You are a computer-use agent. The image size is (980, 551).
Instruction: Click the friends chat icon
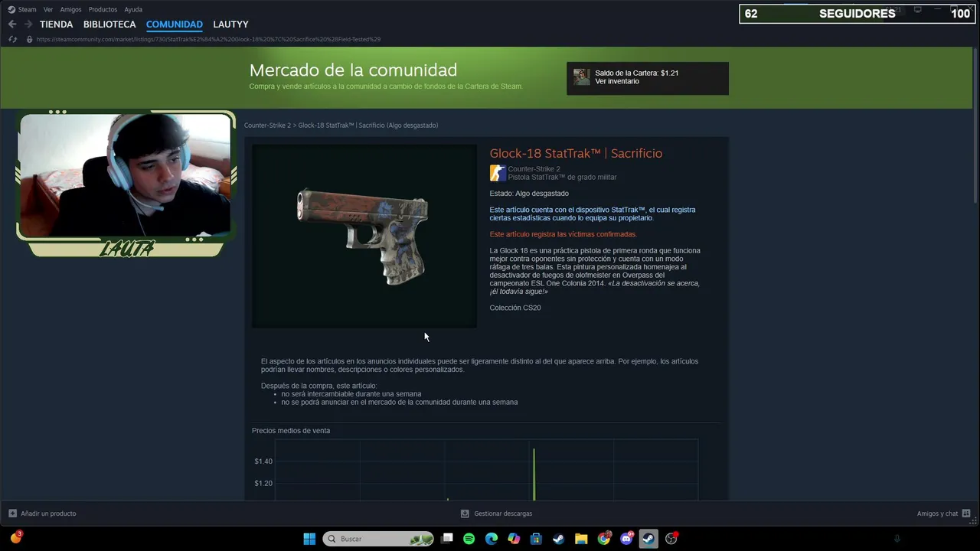click(966, 514)
